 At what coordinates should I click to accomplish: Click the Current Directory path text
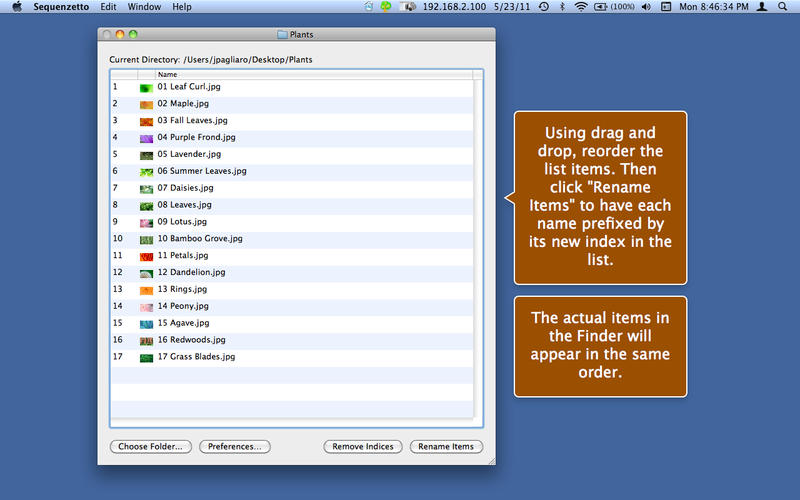click(211, 60)
